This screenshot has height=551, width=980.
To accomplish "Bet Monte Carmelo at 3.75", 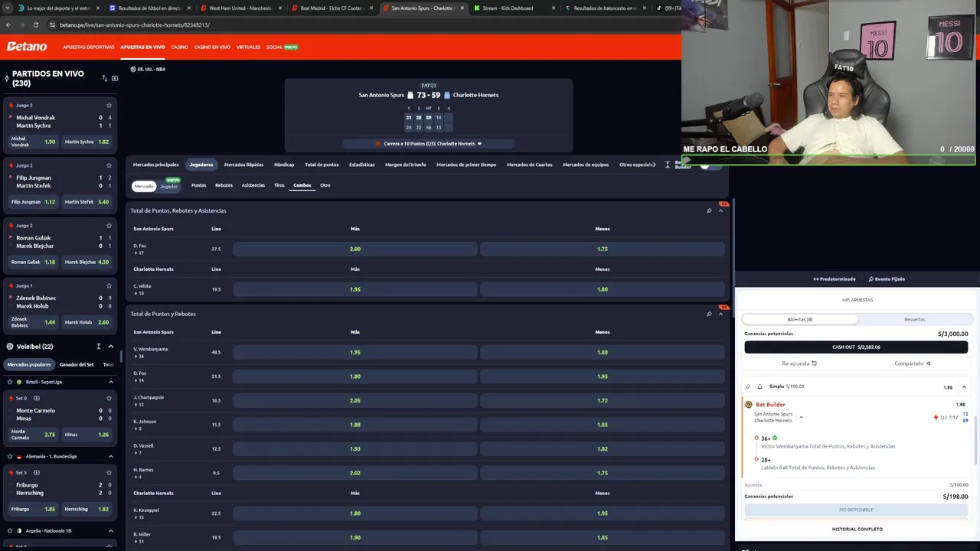I will (33, 435).
